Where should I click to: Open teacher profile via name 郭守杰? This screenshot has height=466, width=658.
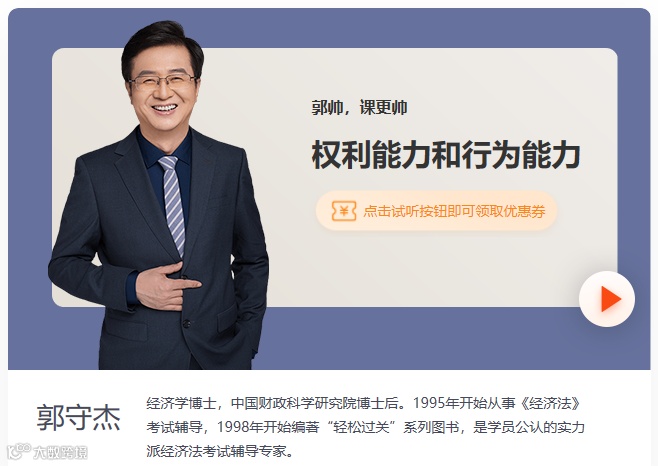coord(78,417)
